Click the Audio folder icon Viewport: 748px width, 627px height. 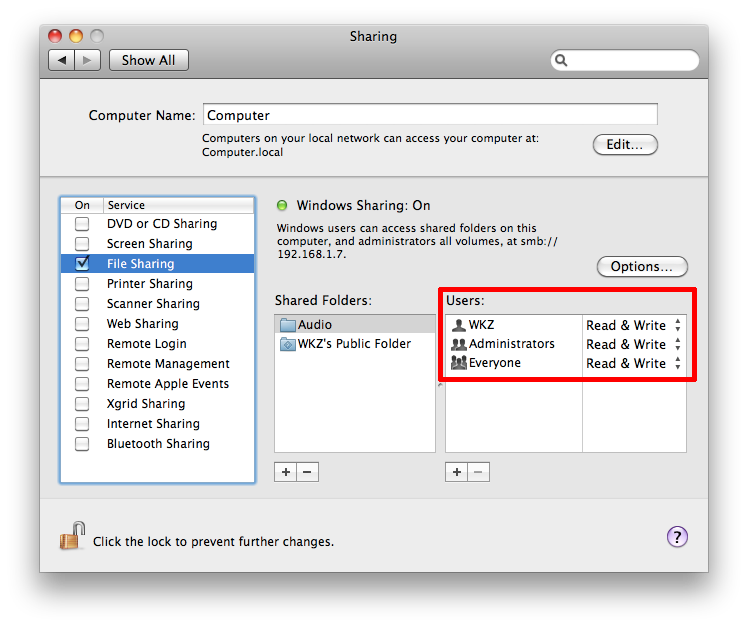click(x=288, y=325)
